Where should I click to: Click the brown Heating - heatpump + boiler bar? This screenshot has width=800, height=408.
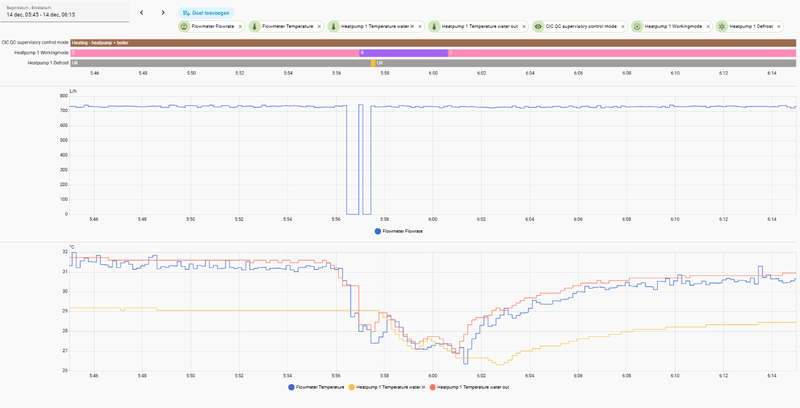(433, 43)
